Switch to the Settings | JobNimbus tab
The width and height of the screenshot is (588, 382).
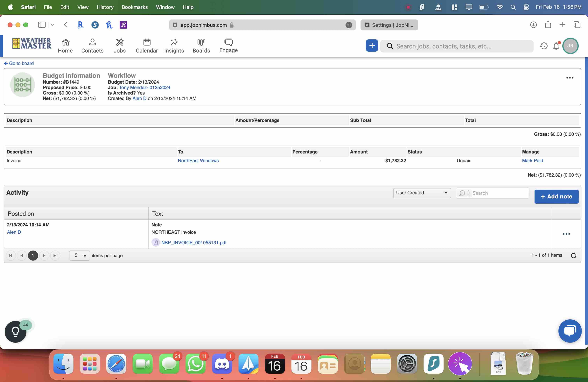click(389, 25)
